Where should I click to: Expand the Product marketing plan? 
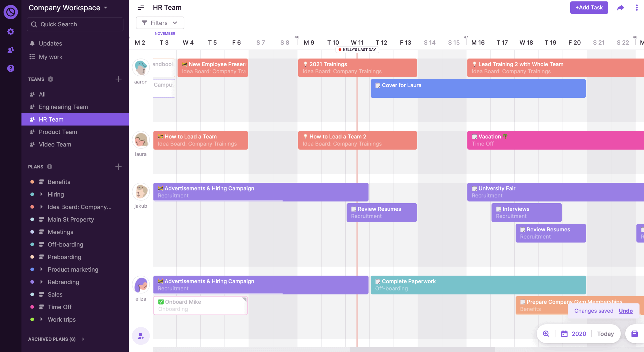coord(42,269)
